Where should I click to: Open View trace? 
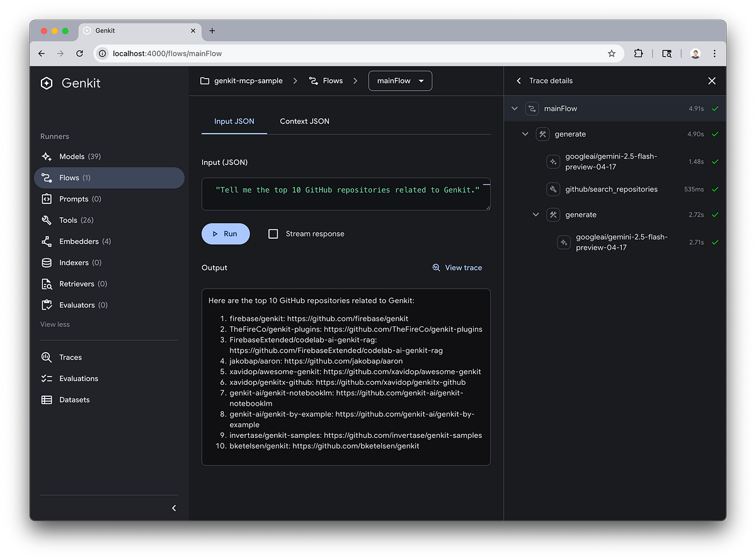click(x=457, y=267)
